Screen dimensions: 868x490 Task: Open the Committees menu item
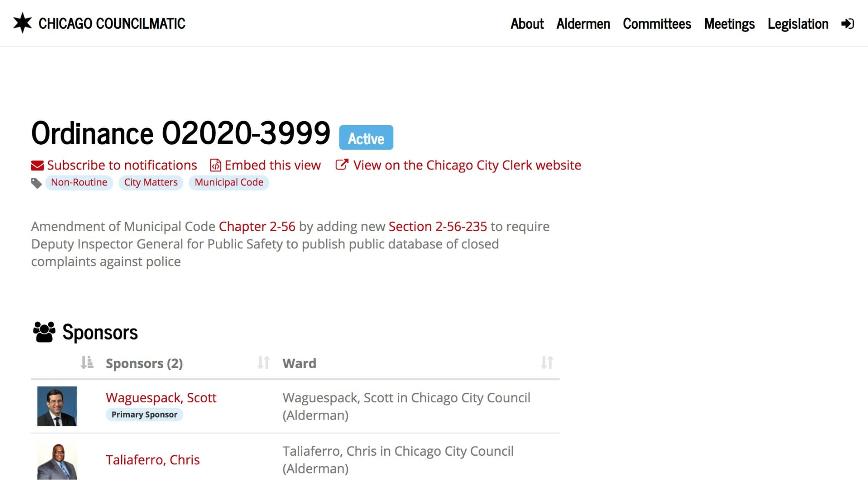(x=657, y=23)
